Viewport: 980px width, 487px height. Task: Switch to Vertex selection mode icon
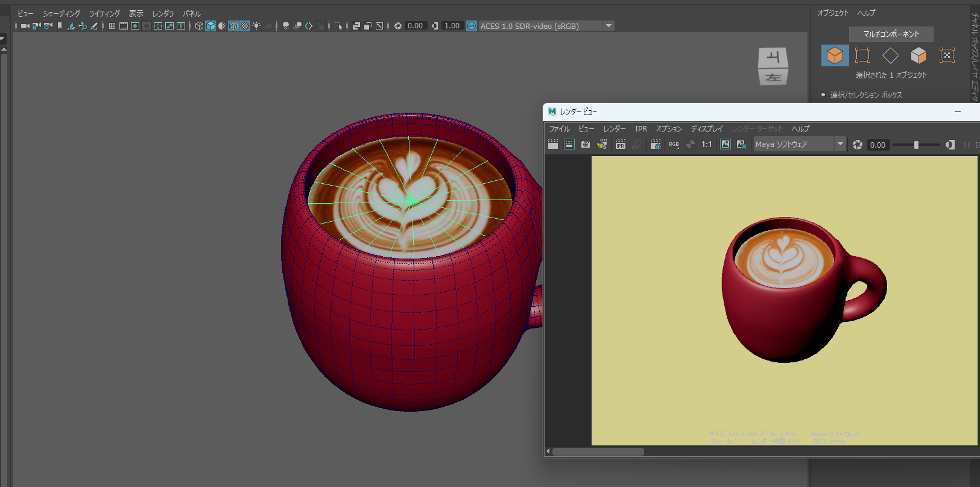[x=862, y=55]
